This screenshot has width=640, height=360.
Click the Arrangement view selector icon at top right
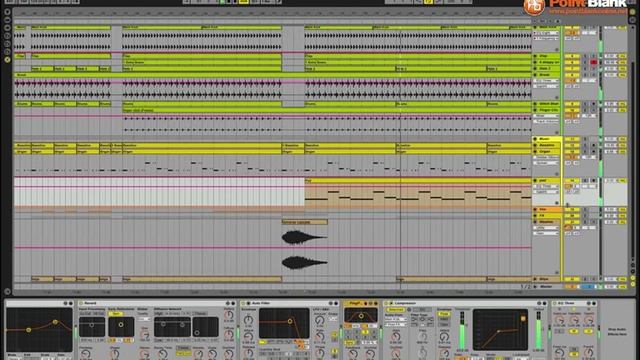tap(633, 12)
